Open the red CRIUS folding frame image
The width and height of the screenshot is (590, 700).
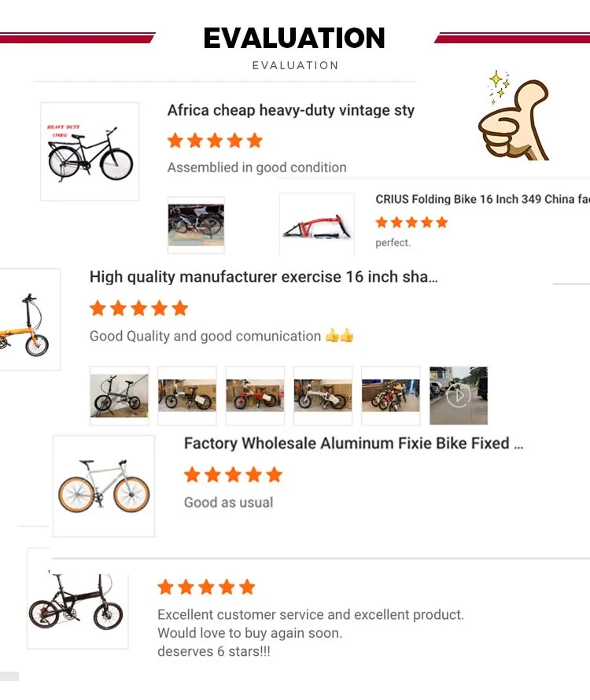point(317,225)
